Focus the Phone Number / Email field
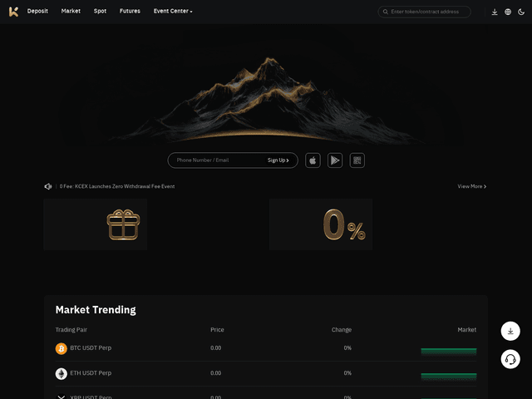The height and width of the screenshot is (399, 532). click(x=216, y=160)
